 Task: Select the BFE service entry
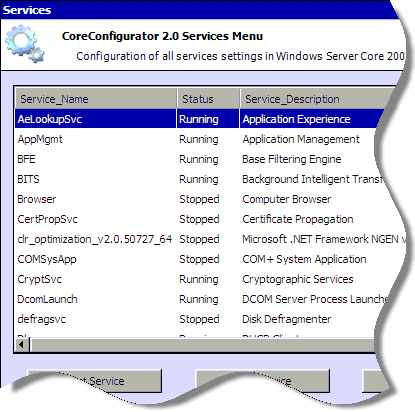point(26,159)
